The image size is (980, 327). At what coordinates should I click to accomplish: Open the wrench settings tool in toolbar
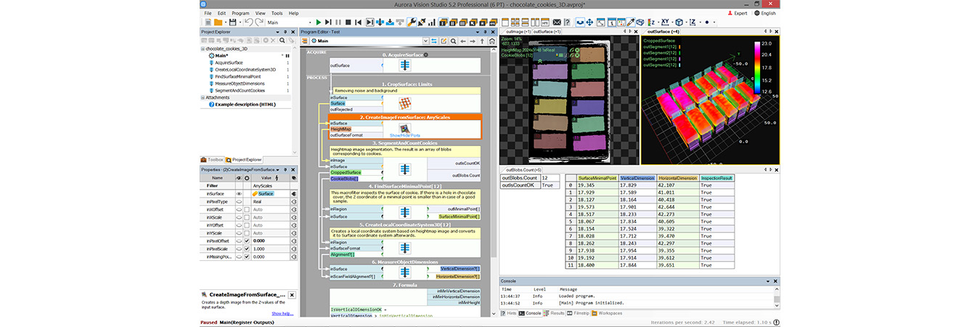[x=412, y=23]
